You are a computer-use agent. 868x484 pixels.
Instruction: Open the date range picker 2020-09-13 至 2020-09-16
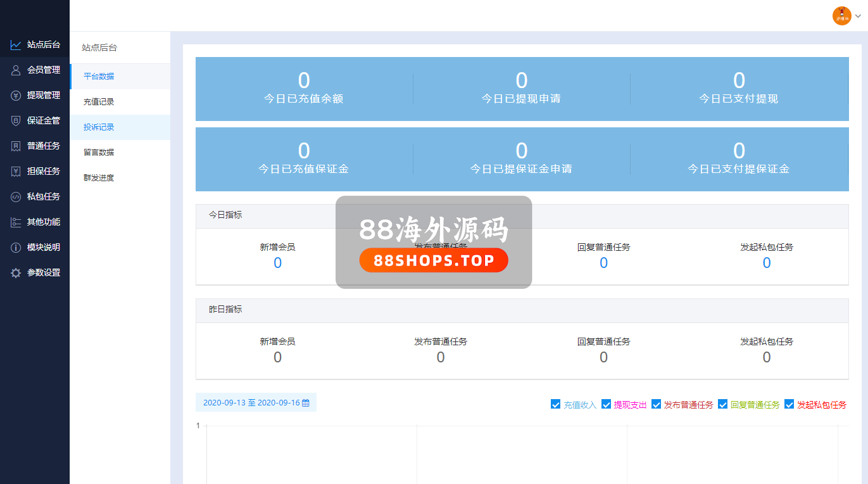(256, 403)
